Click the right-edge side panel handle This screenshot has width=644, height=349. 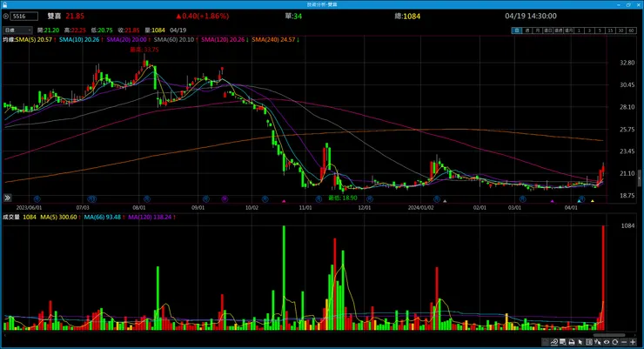(x=639, y=178)
